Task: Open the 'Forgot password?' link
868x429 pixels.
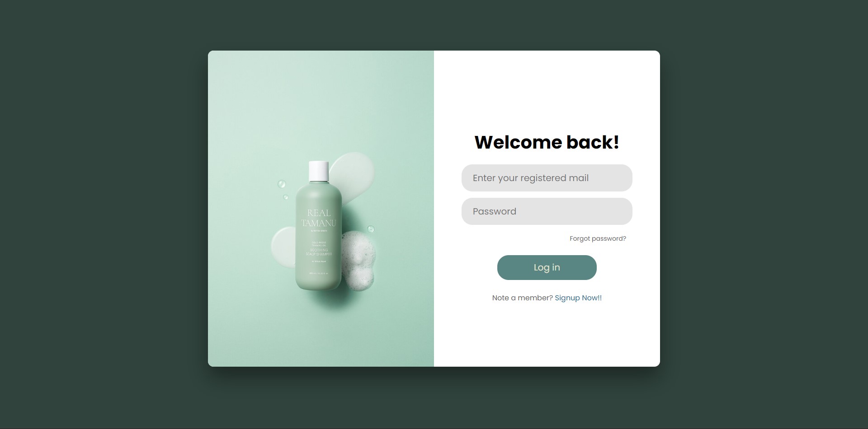Action: click(x=598, y=238)
